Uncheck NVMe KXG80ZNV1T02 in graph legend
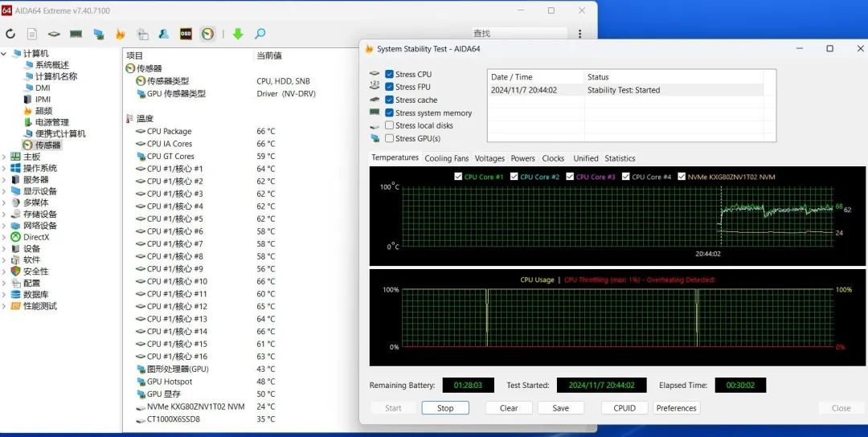 click(682, 177)
